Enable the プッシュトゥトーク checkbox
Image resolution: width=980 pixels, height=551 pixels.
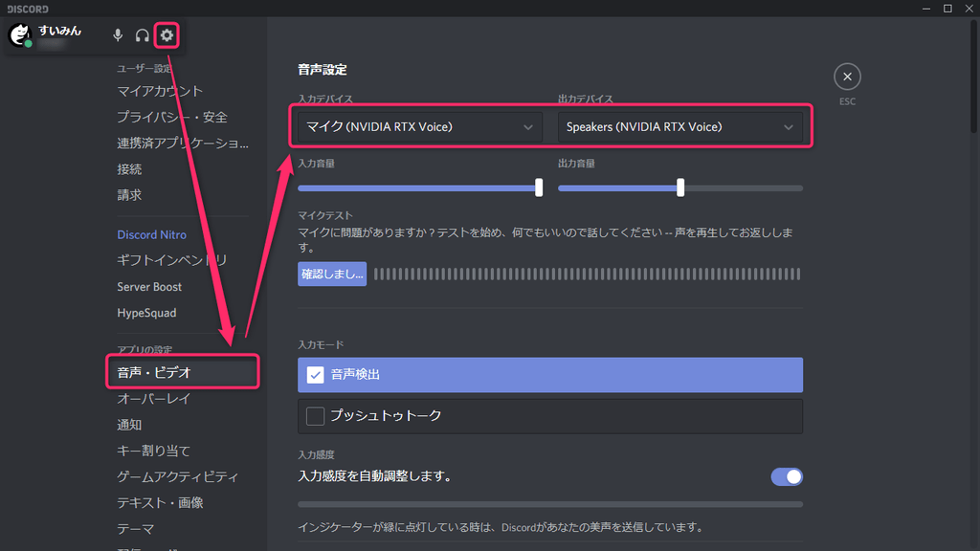pyautogui.click(x=316, y=416)
